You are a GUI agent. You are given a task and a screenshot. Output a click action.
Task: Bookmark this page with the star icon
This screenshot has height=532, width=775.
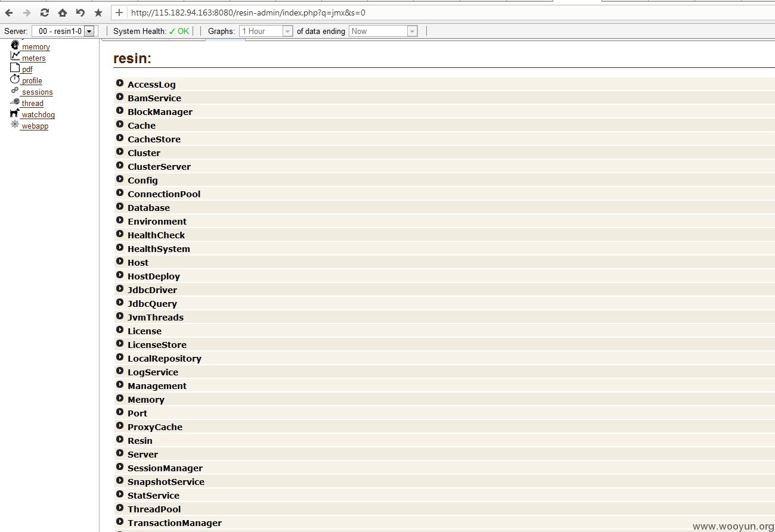98,13
